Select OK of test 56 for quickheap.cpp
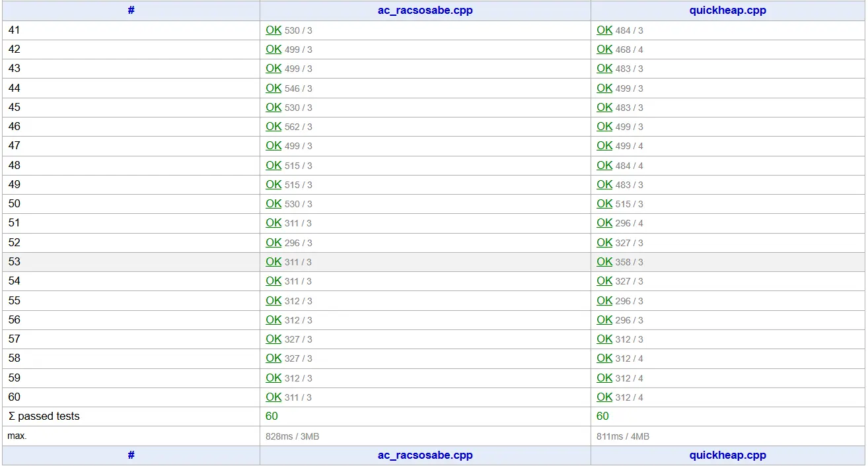This screenshot has width=868, height=466. pos(604,319)
